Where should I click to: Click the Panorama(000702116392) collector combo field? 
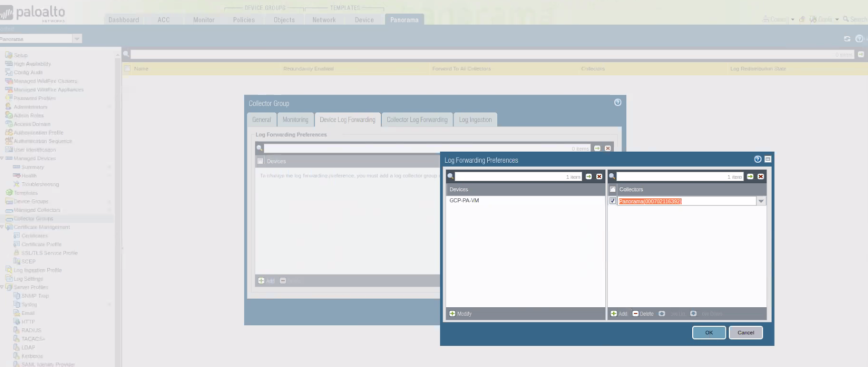[x=687, y=201]
